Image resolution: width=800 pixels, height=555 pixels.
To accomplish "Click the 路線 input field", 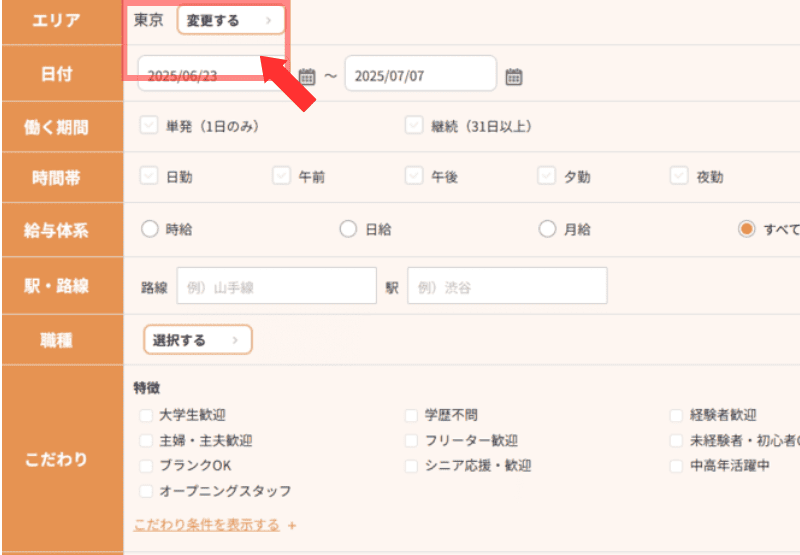I will 277,286.
